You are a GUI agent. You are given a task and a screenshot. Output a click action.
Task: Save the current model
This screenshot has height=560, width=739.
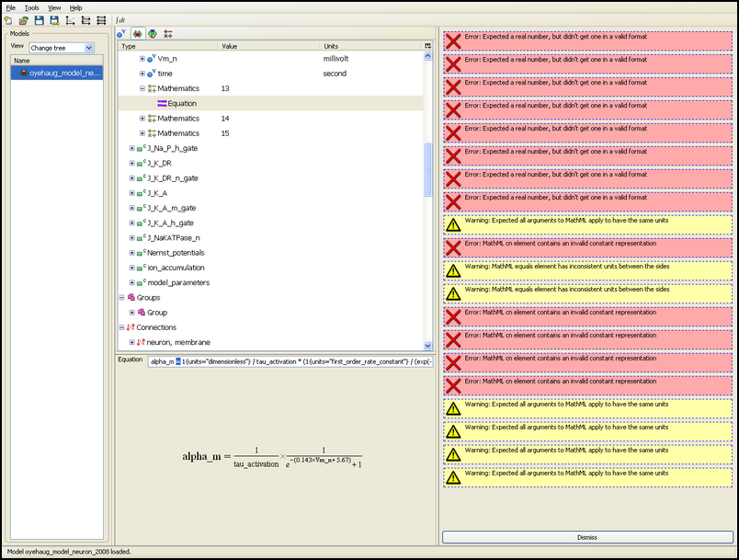point(40,20)
